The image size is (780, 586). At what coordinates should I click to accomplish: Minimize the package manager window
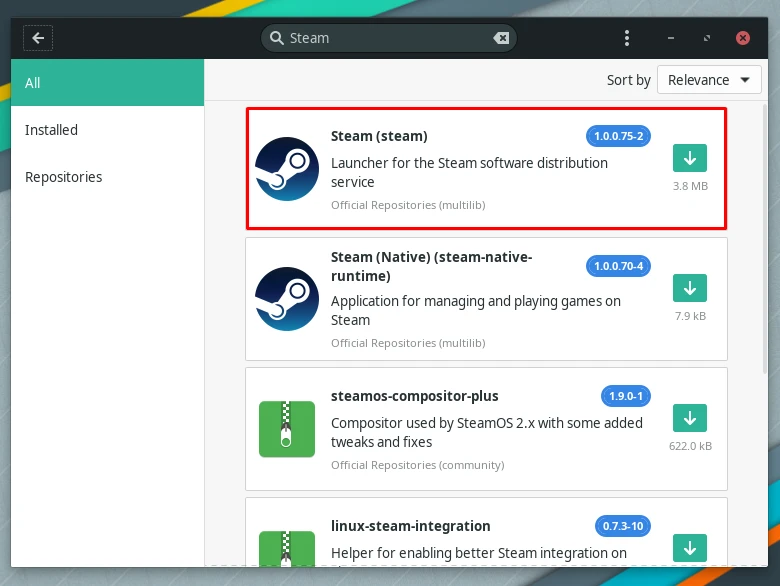point(671,38)
